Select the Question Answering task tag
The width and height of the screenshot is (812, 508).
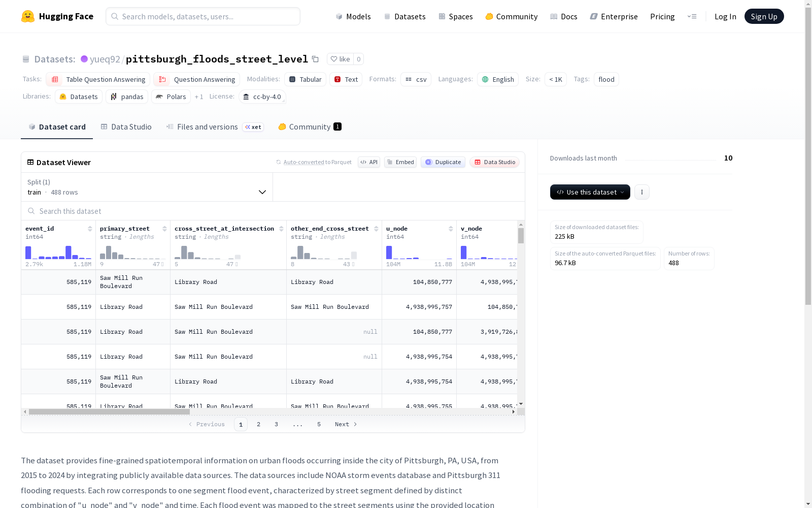tap(197, 79)
